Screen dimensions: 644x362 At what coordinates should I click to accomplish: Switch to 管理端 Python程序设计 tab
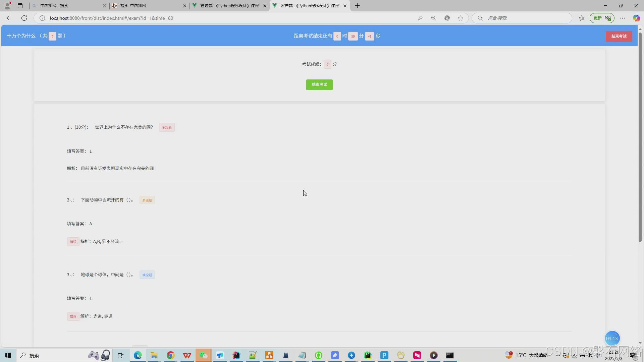[230, 6]
